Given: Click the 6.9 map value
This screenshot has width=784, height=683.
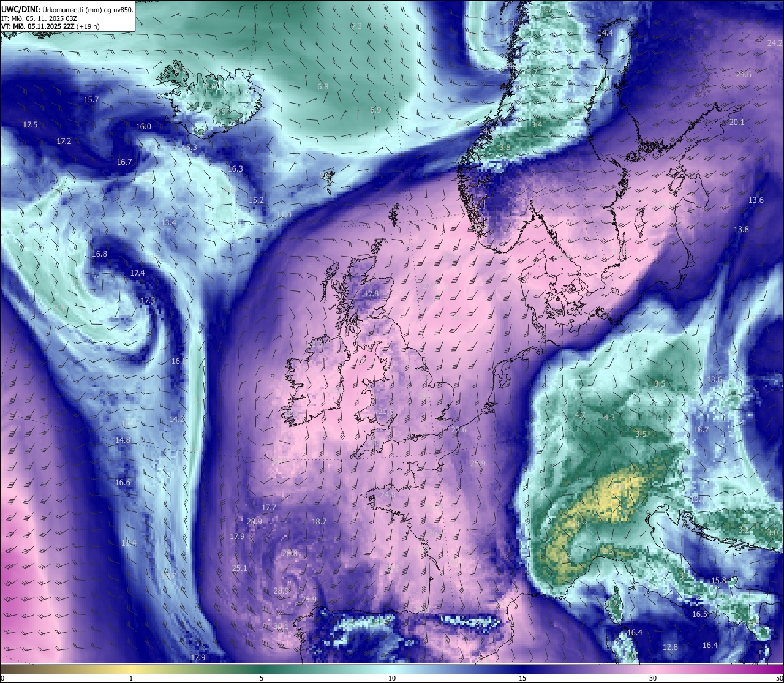Looking at the screenshot, I should (x=375, y=110).
